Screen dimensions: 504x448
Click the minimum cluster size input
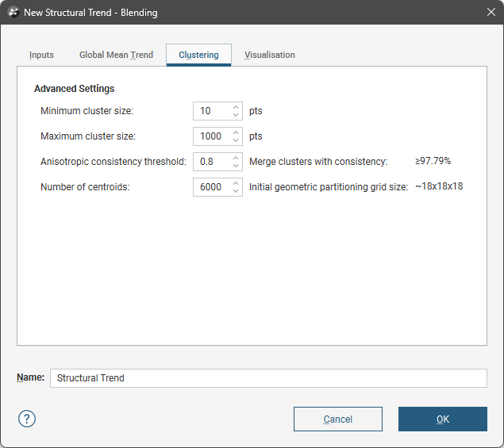point(211,111)
